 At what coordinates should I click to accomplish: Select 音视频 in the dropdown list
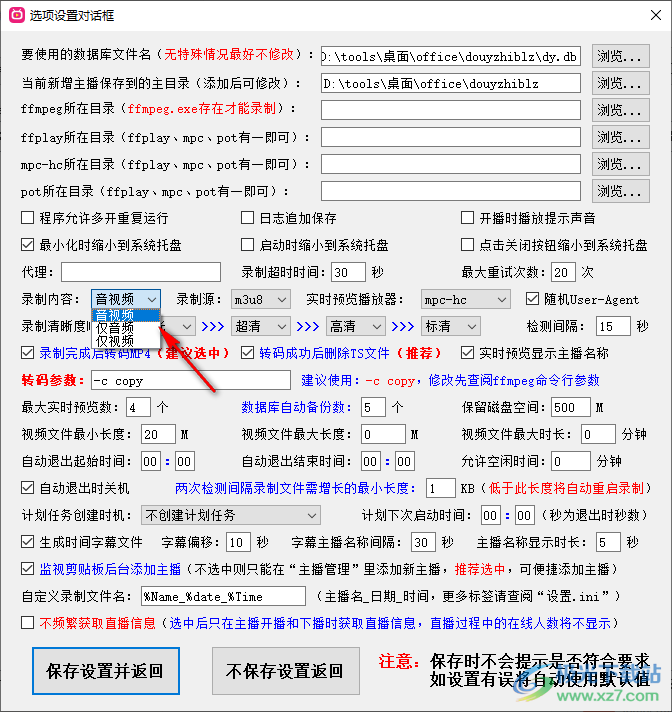126,315
